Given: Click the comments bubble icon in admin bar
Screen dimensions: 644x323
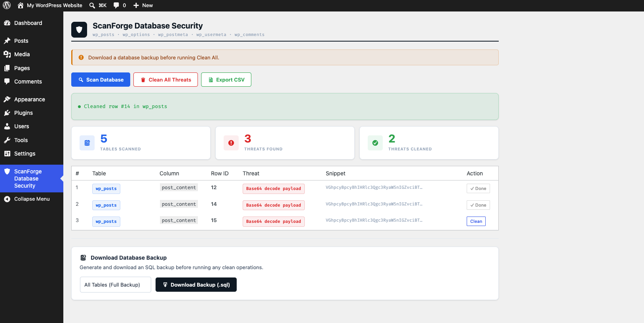Looking at the screenshot, I should [x=116, y=6].
